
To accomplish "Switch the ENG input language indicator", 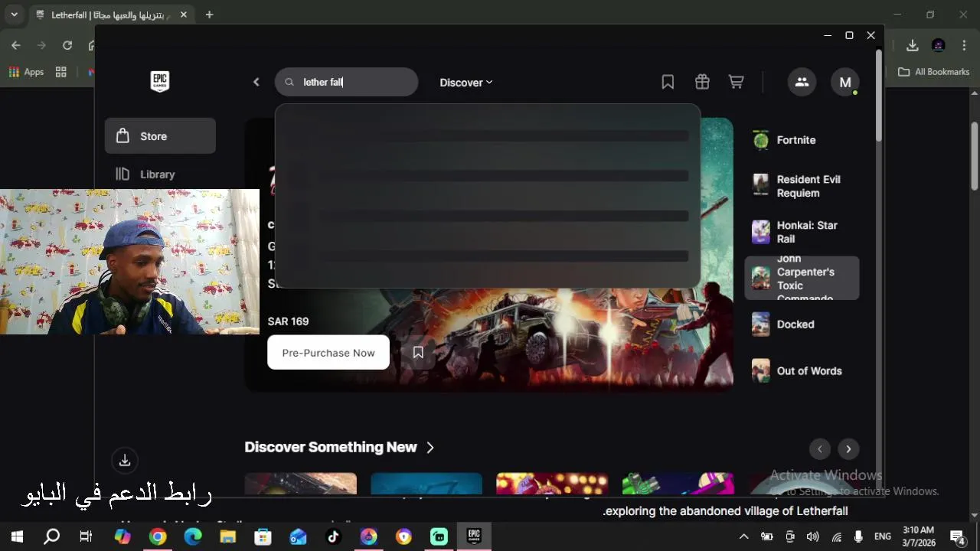I will pyautogui.click(x=882, y=536).
